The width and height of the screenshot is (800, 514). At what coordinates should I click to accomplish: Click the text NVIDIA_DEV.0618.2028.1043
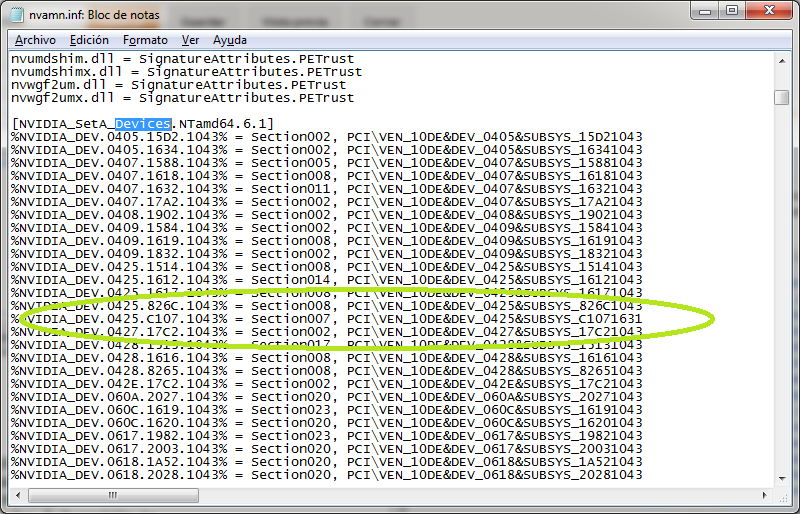click(x=119, y=475)
